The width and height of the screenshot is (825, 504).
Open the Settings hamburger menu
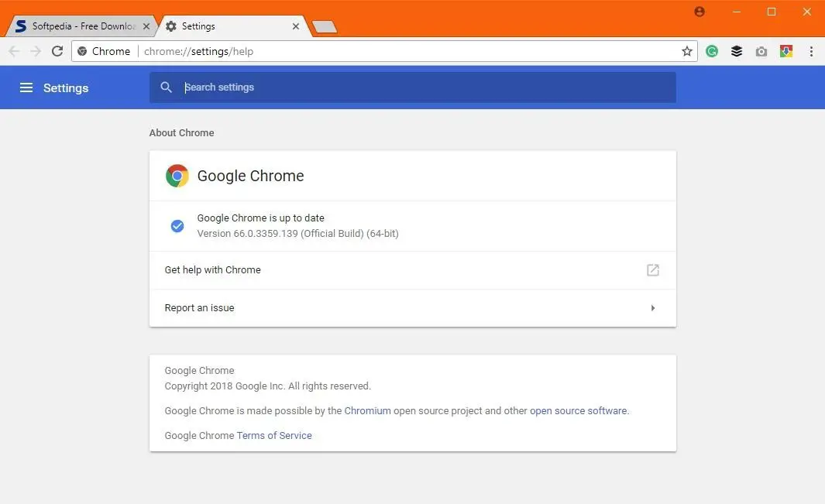[26, 87]
